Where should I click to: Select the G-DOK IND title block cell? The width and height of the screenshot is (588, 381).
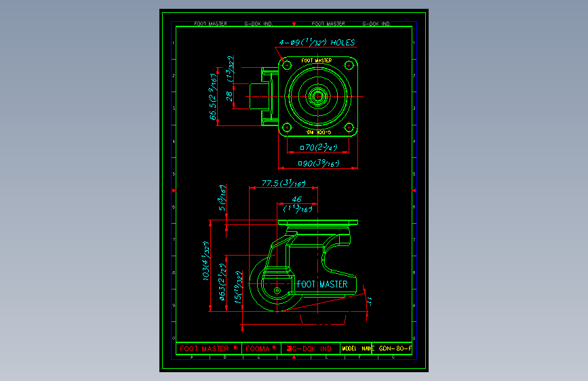coord(311,348)
